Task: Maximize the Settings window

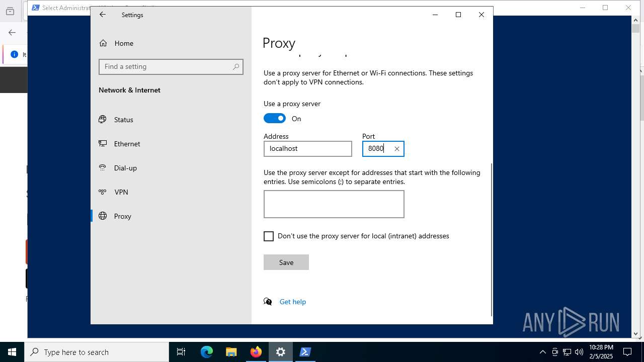Action: coord(458,15)
